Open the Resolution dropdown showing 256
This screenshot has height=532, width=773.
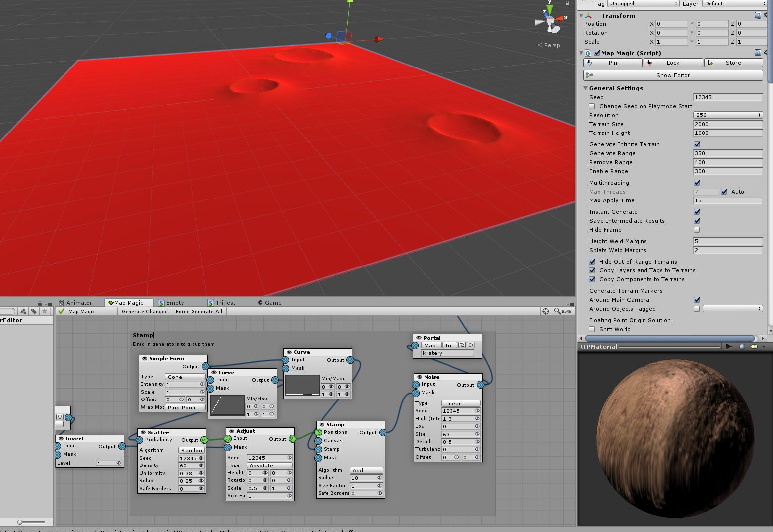[x=727, y=115]
